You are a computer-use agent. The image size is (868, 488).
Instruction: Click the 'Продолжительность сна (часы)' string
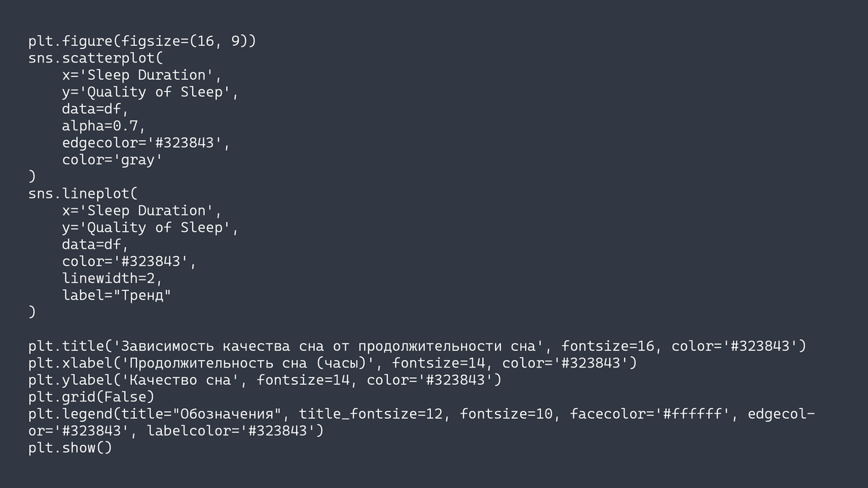(248, 363)
